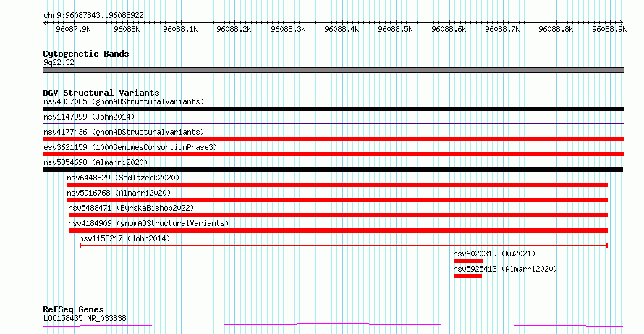
Task: Open variant label nsv5925413 (Almarri2020)
Action: coord(505,269)
